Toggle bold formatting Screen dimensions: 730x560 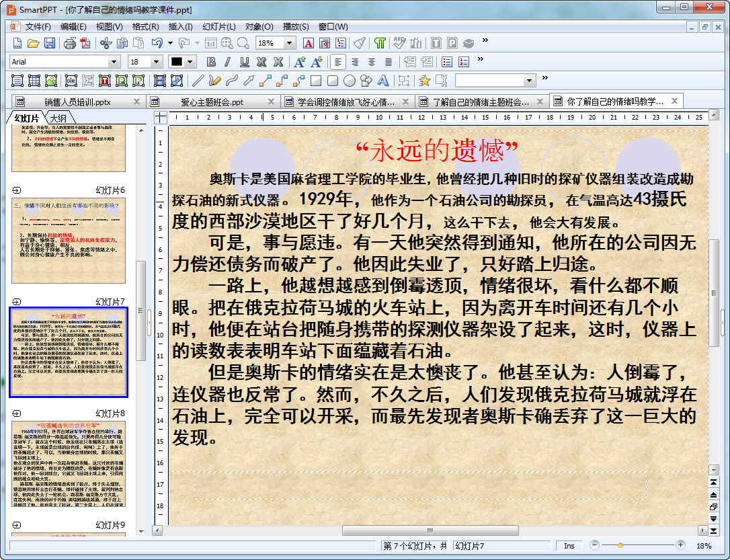tap(211, 62)
